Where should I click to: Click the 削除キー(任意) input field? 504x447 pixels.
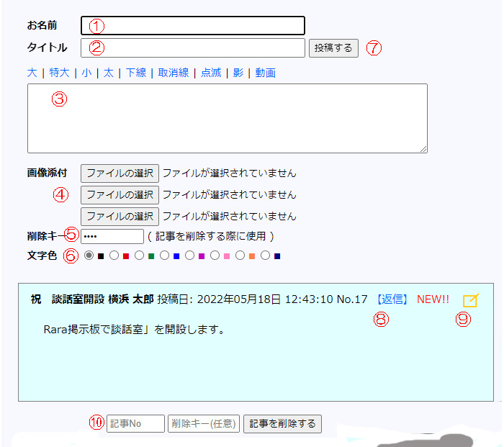204,423
